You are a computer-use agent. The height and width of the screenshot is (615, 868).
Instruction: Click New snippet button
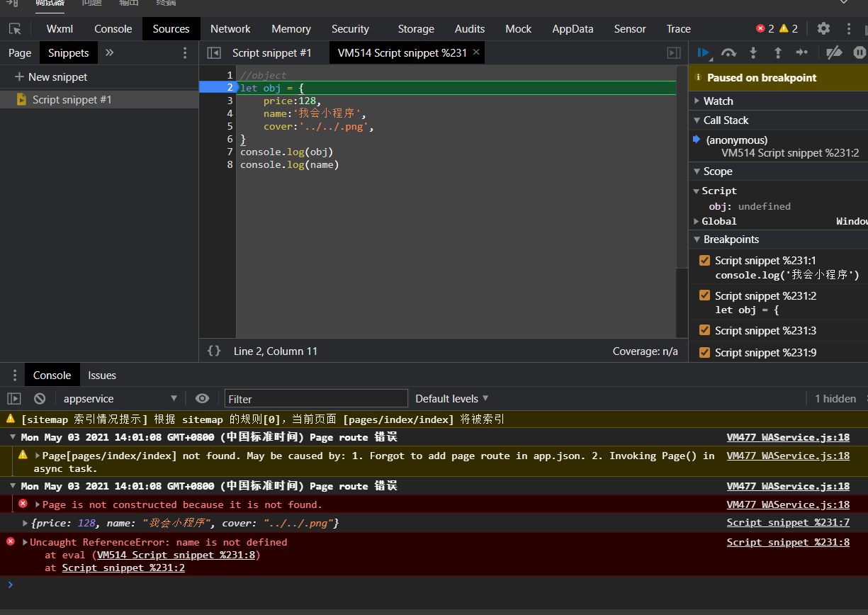(51, 77)
